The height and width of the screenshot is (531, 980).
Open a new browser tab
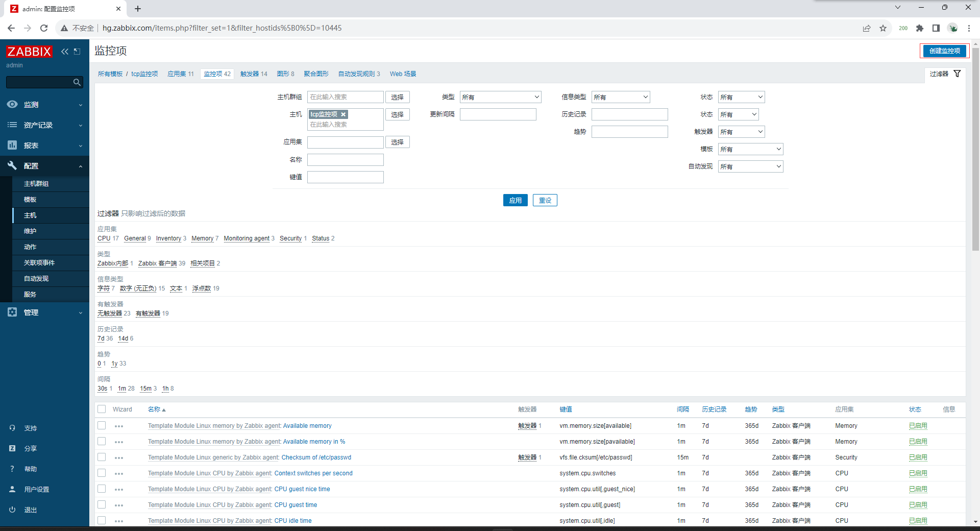(138, 9)
